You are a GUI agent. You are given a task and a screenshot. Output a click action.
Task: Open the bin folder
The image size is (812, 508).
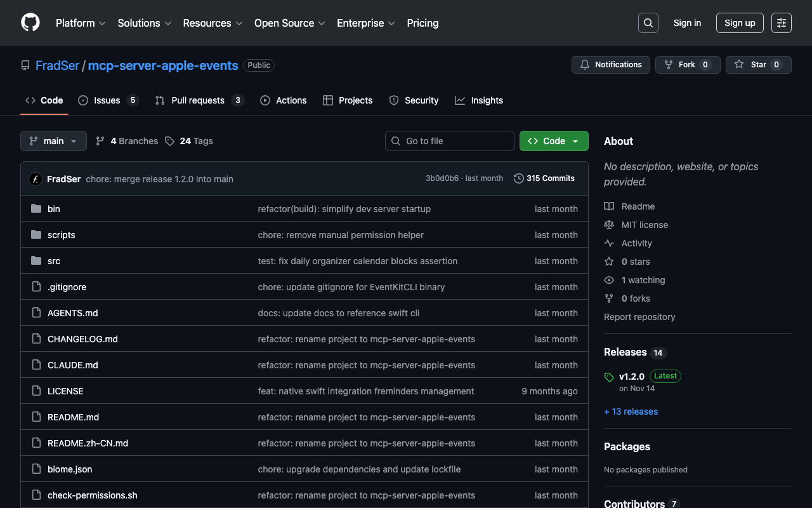pyautogui.click(x=54, y=209)
